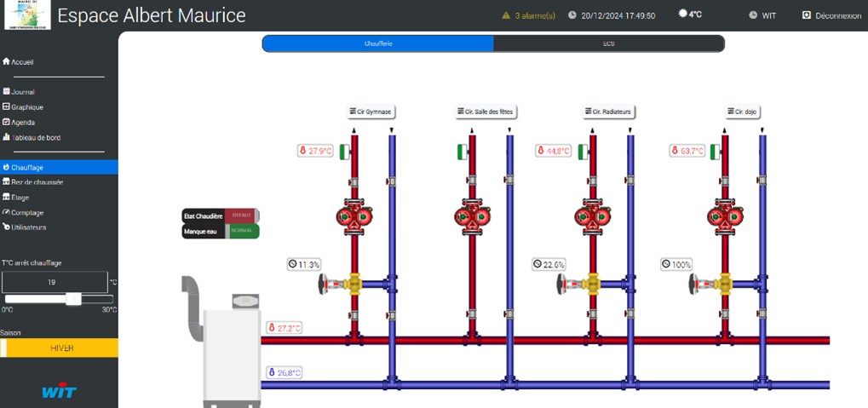The width and height of the screenshot is (868, 408).
Task: Click the 22.6% Radiateurs valve opening
Action: (x=549, y=265)
